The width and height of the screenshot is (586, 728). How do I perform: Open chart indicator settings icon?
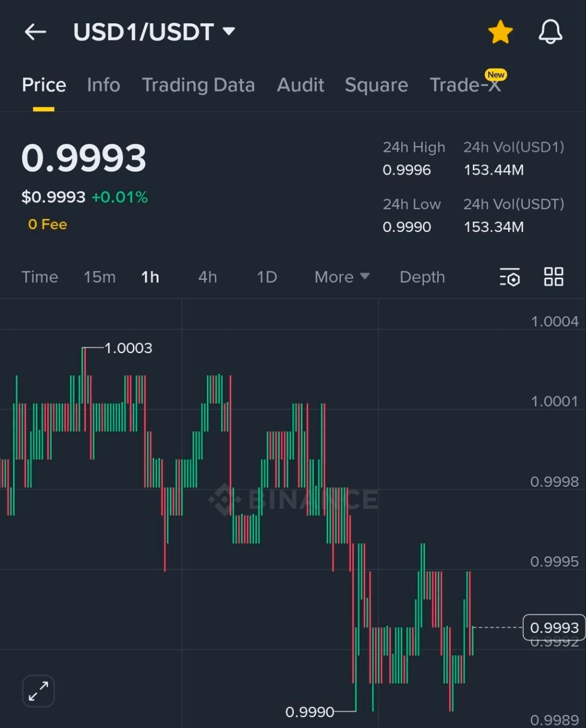pyautogui.click(x=510, y=277)
